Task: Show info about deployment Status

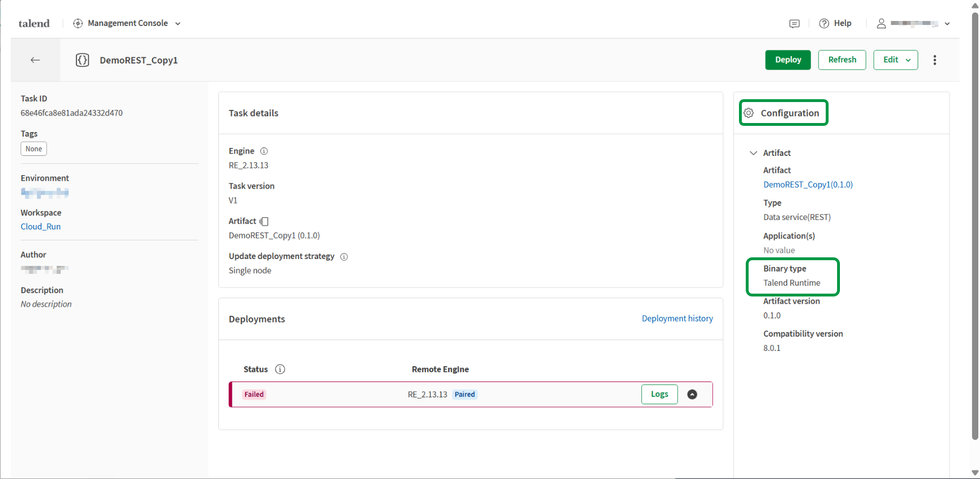Action: tap(280, 370)
